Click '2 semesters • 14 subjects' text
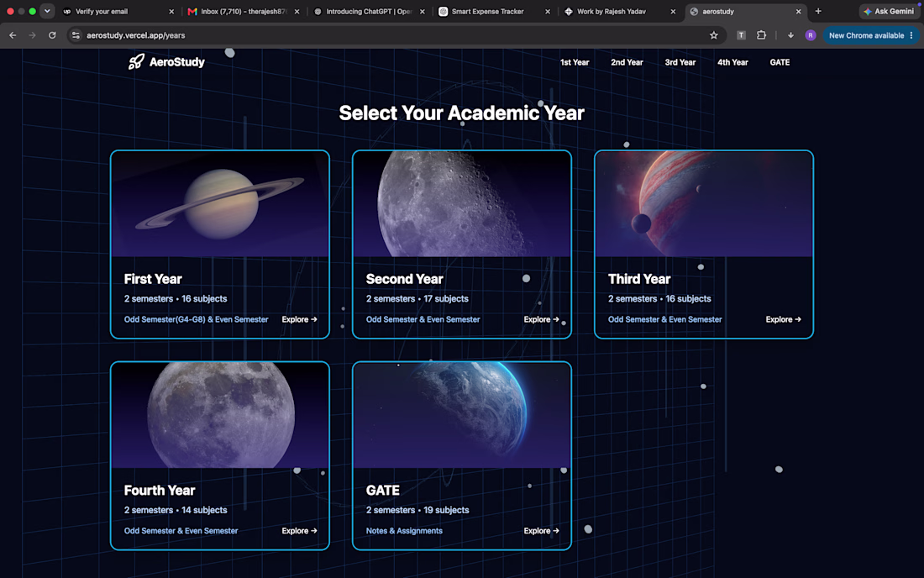This screenshot has height=578, width=924. pyautogui.click(x=175, y=510)
